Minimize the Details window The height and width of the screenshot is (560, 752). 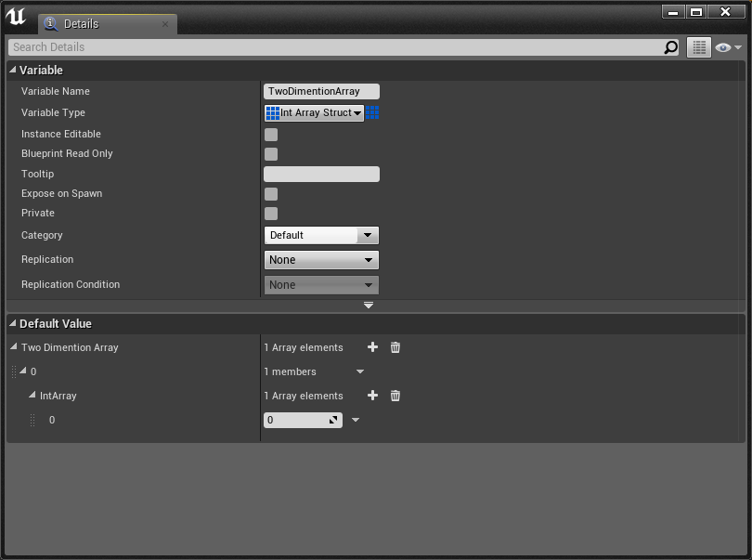click(673, 12)
